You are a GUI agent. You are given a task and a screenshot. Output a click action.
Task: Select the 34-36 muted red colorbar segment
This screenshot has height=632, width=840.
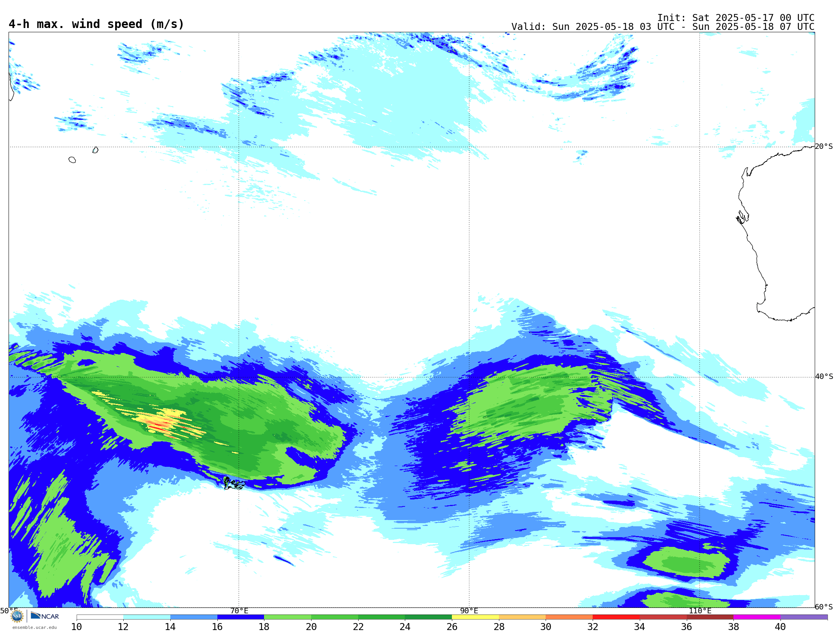pos(663,617)
